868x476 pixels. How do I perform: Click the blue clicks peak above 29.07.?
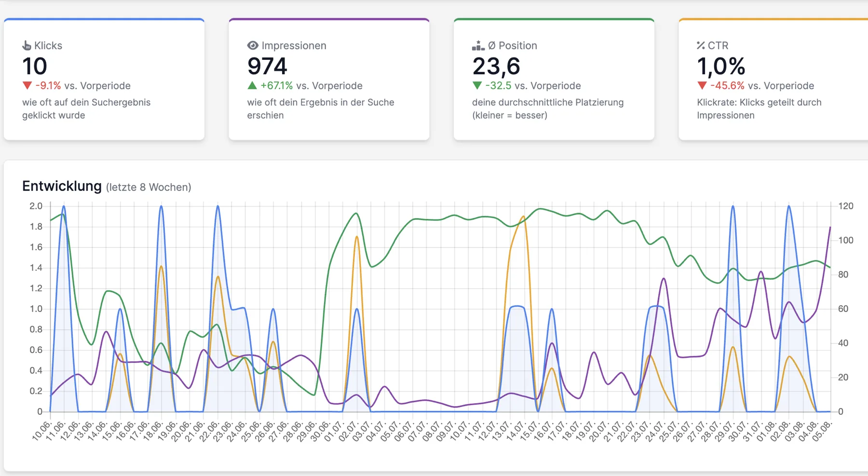(733, 207)
